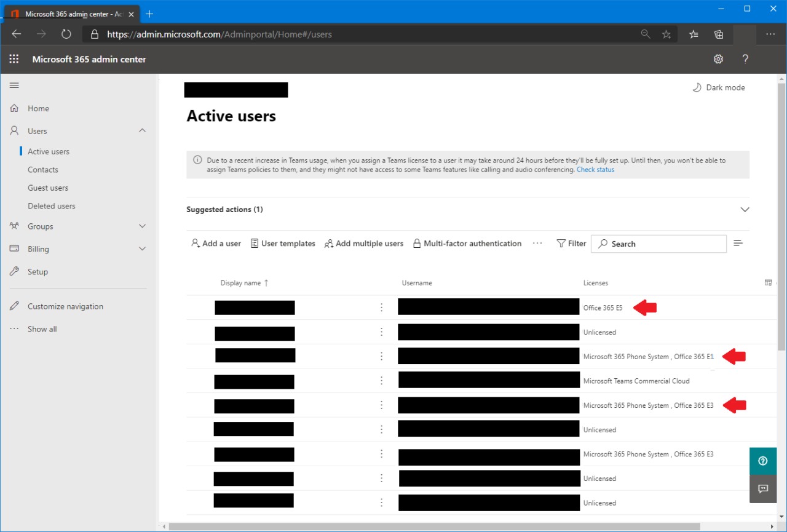
Task: Toggle Dark mode
Action: 718,87
